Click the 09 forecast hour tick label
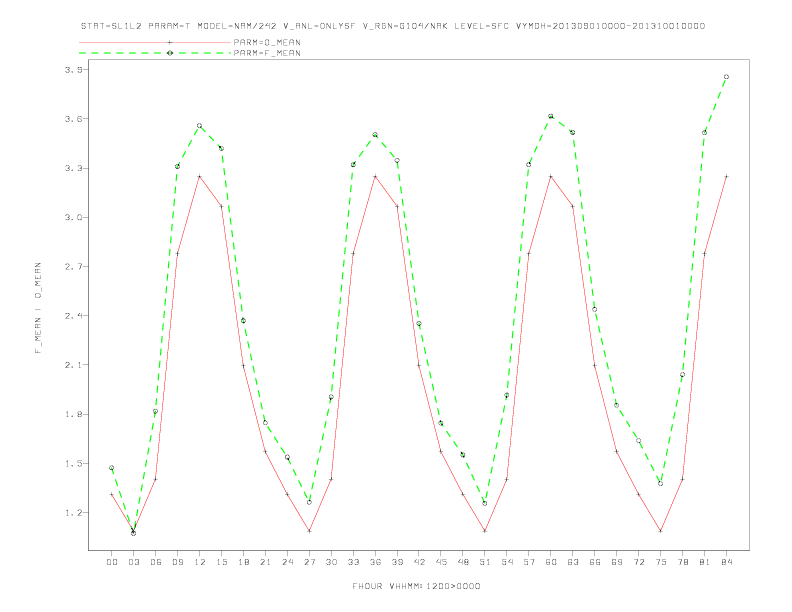Image resolution: width=792 pixels, height=612 pixels. click(x=177, y=562)
